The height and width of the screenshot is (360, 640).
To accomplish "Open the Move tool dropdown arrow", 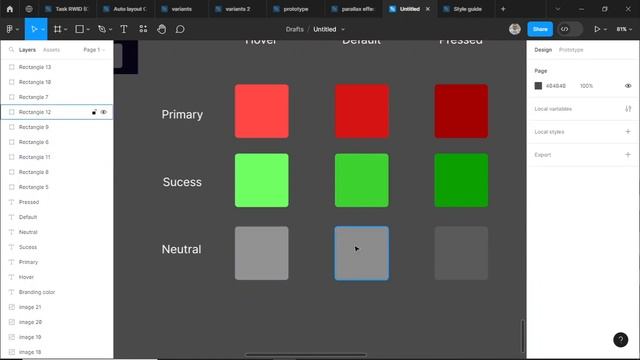I will 42,29.
